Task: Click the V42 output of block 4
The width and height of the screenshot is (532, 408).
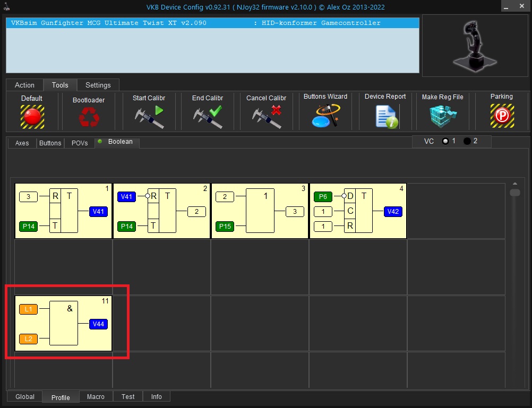Action: (393, 211)
